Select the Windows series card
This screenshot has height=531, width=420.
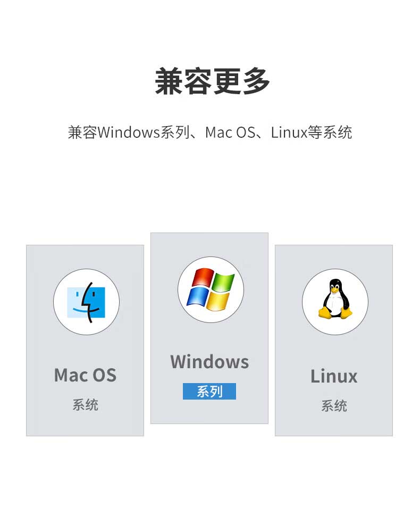pyautogui.click(x=209, y=328)
